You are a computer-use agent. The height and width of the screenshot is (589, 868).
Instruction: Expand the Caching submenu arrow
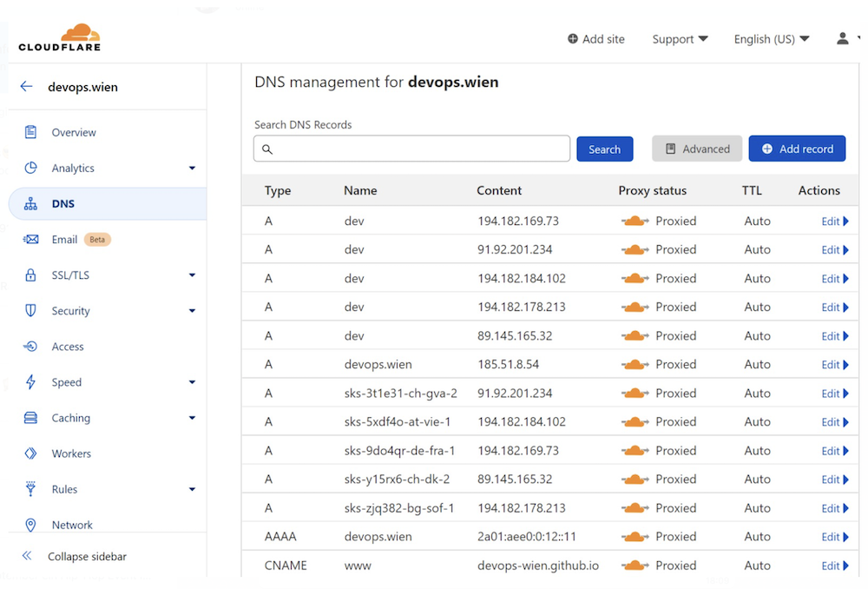[x=192, y=418]
